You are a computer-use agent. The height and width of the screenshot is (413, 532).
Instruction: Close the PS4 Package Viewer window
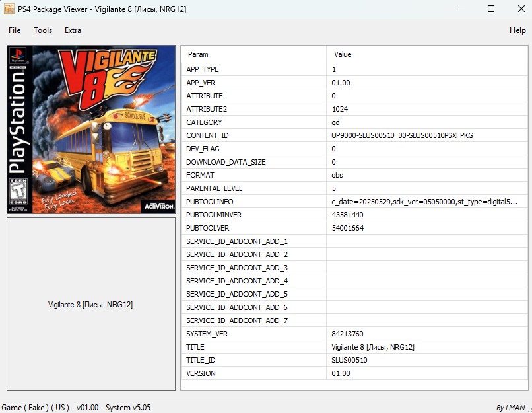[x=521, y=9]
